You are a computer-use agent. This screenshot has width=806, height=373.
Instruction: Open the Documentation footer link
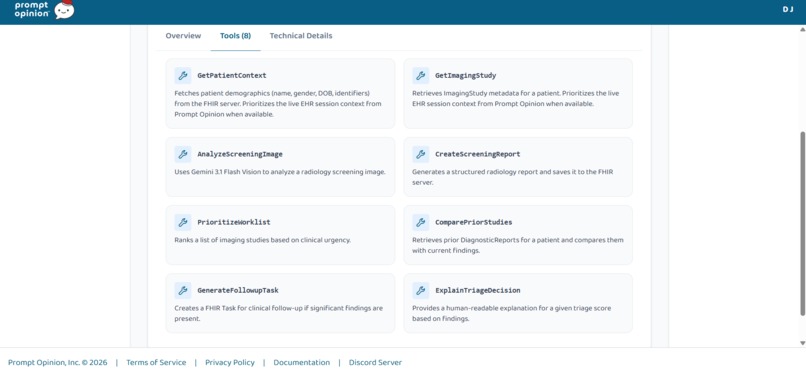302,363
